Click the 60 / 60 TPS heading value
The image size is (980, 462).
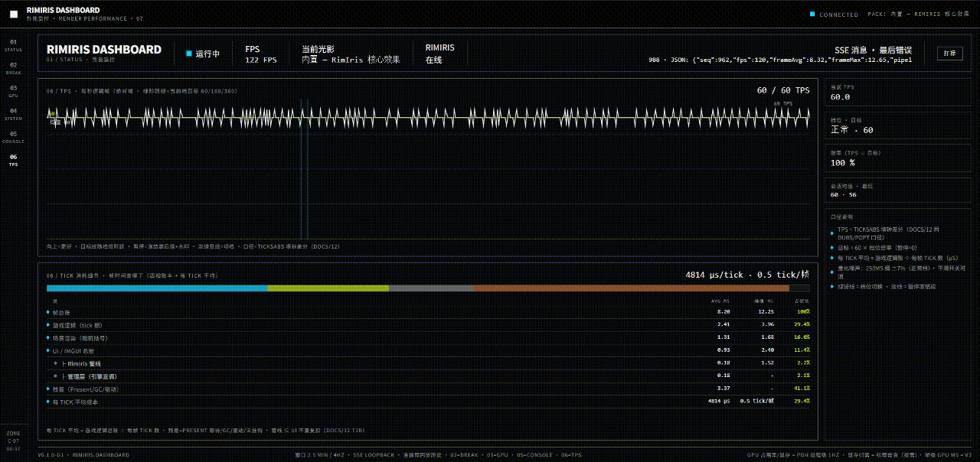pos(783,90)
